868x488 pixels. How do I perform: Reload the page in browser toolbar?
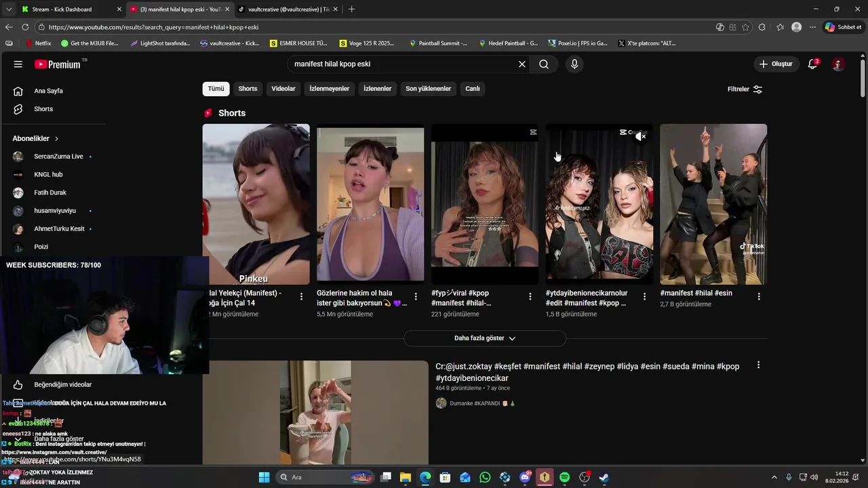(x=25, y=27)
